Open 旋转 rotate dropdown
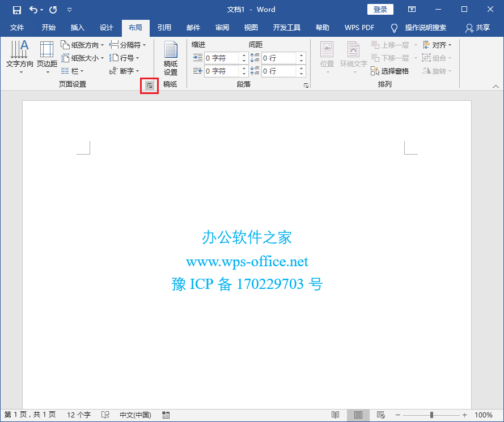This screenshot has width=504, height=422. pos(437,71)
